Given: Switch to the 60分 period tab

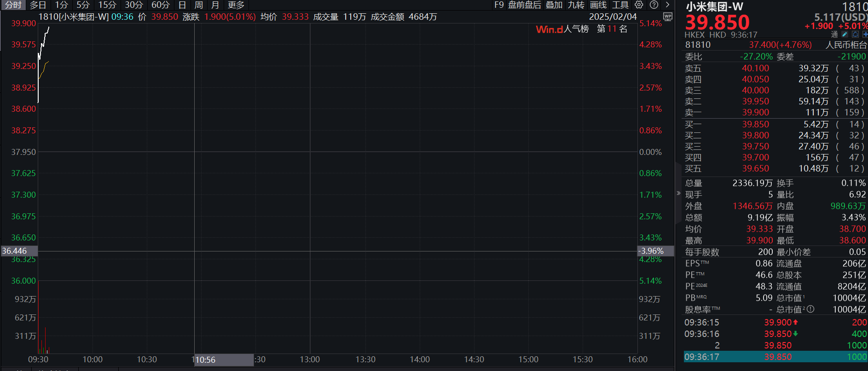Looking at the screenshot, I should 161,5.
